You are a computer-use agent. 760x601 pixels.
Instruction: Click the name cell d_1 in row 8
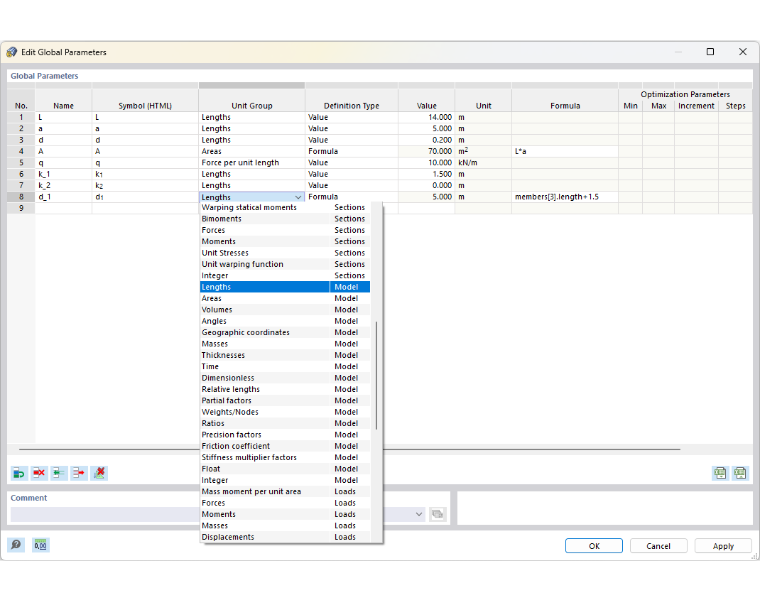pyautogui.click(x=63, y=197)
